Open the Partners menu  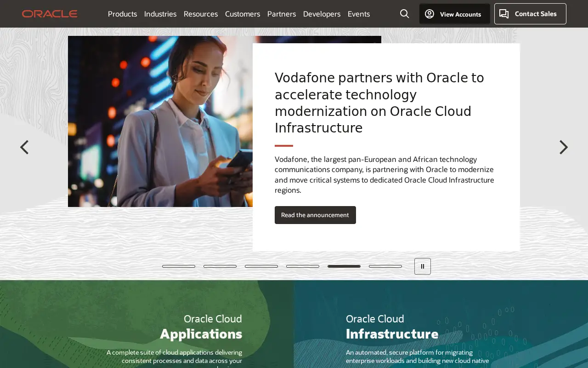(x=282, y=14)
